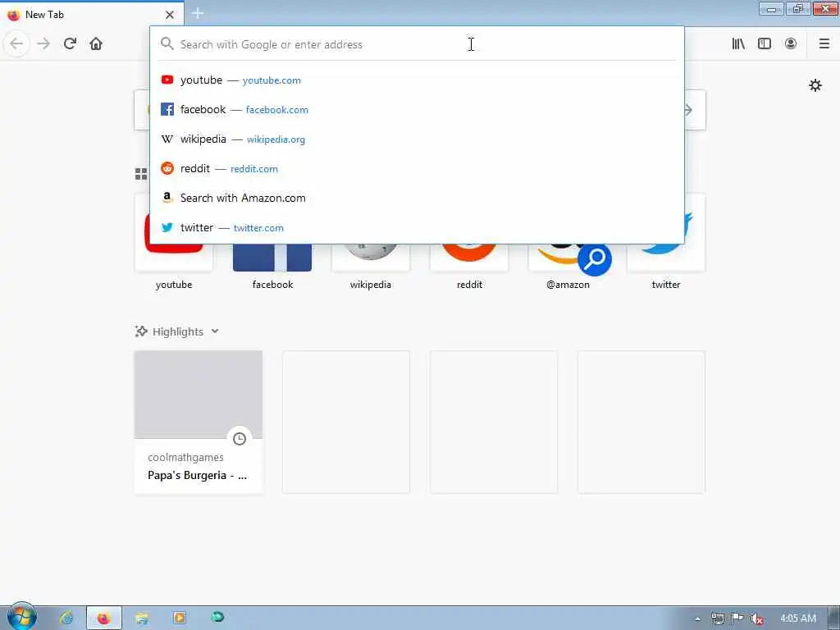The image size is (840, 630).
Task: Select the New Tab tab
Action: click(x=92, y=14)
